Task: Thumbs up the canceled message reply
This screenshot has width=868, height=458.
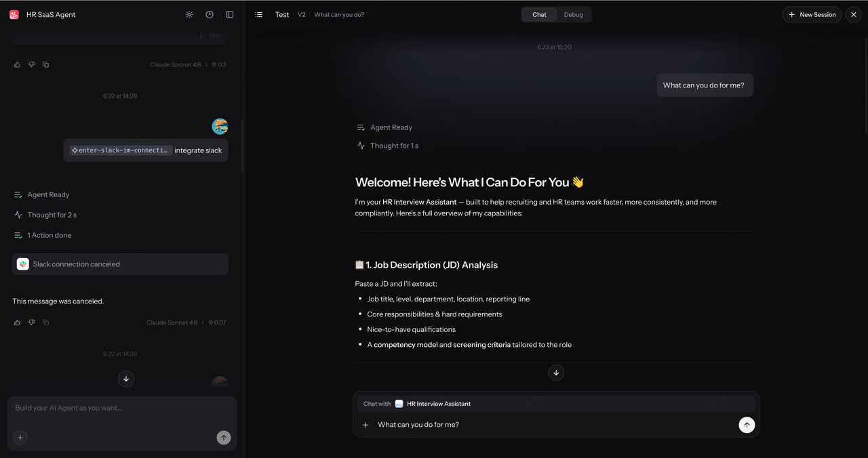Action: 18,322
